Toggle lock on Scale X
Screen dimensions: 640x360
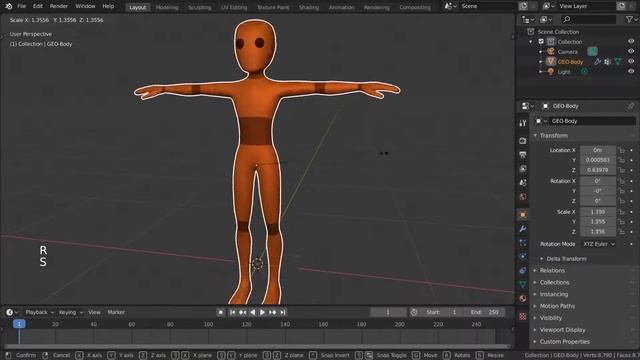click(x=622, y=212)
